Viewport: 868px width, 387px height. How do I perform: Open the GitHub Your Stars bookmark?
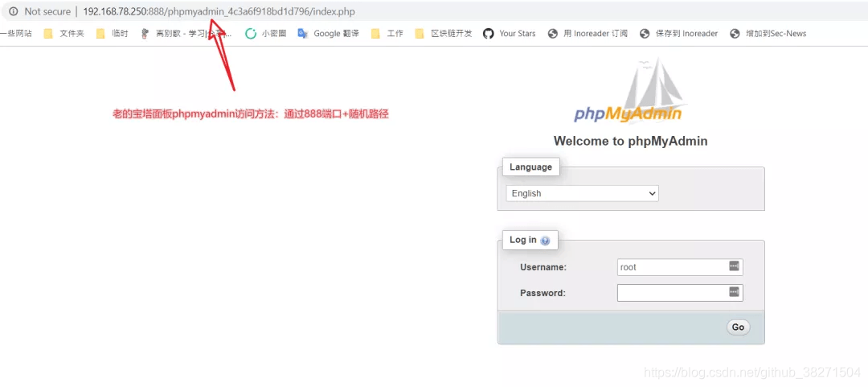pyautogui.click(x=510, y=33)
